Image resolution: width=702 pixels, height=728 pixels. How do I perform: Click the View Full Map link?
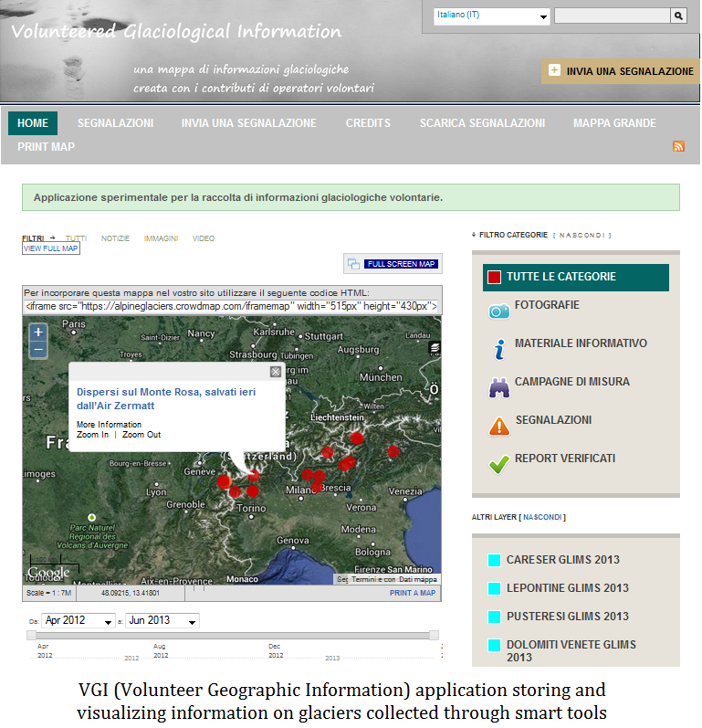tap(50, 248)
